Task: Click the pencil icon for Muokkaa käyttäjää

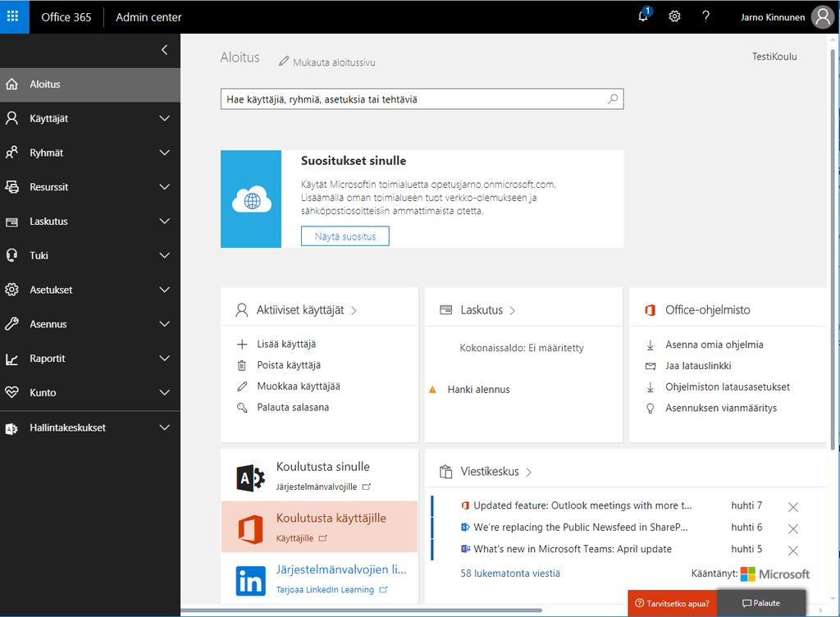Action: click(242, 386)
